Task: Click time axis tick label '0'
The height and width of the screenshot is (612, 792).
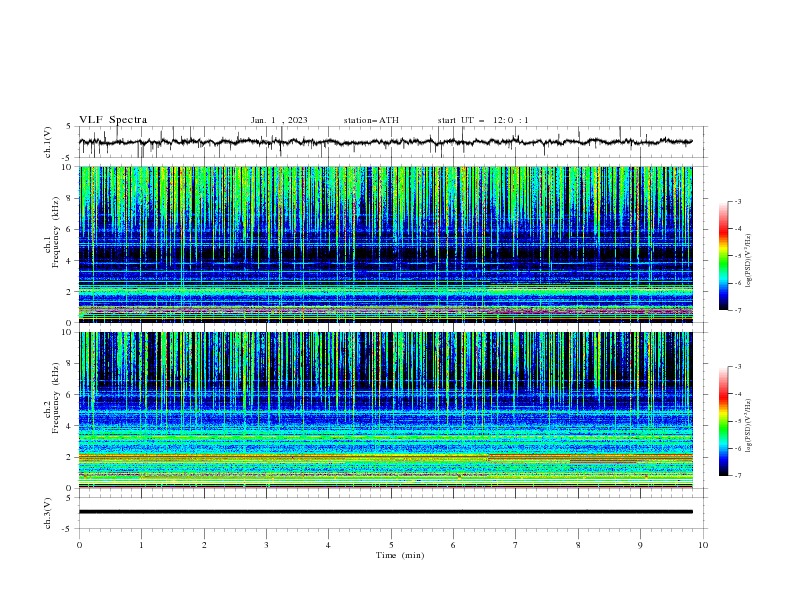Action: (x=79, y=545)
